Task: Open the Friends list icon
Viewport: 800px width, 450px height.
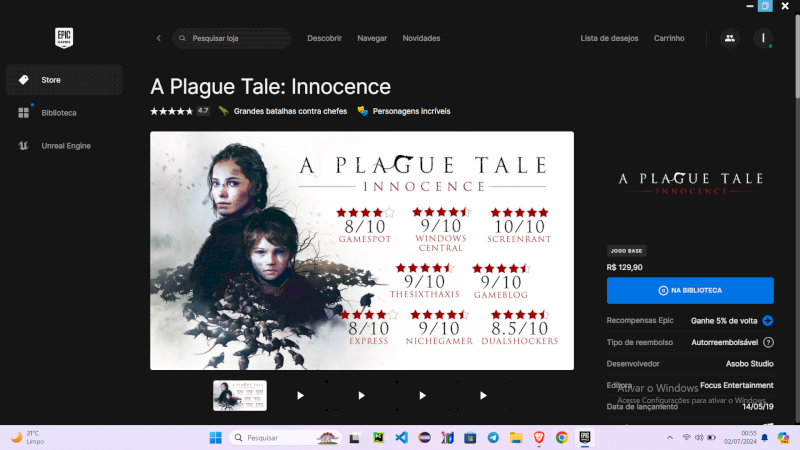Action: (729, 38)
